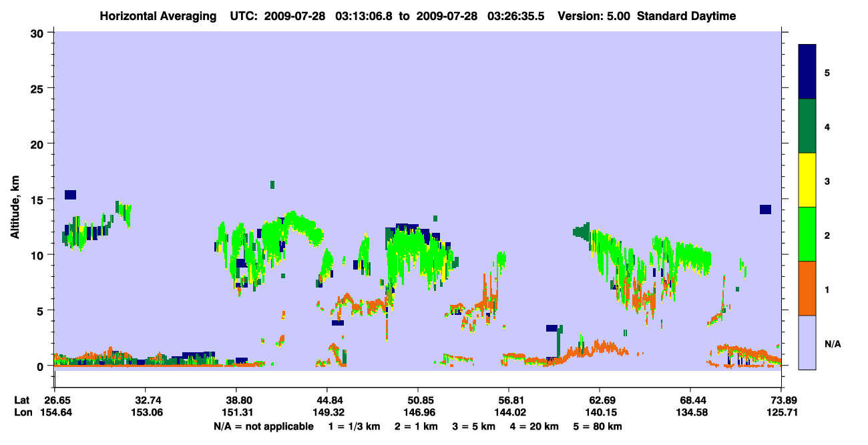Click the dark blue colorbar segment labeled 5

(807, 72)
